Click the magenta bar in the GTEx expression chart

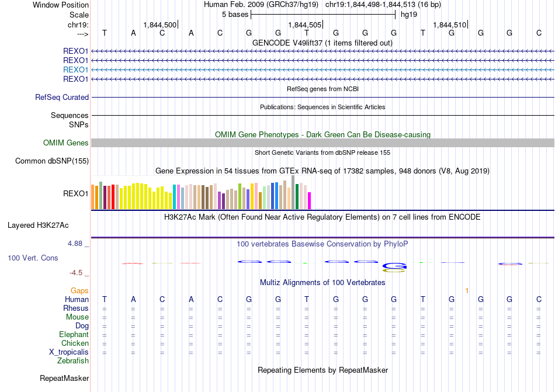point(310,200)
